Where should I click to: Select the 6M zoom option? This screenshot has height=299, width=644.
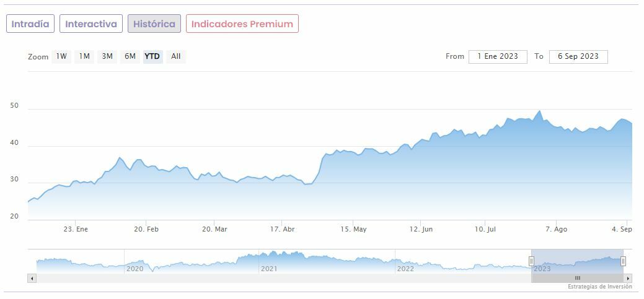(x=130, y=56)
